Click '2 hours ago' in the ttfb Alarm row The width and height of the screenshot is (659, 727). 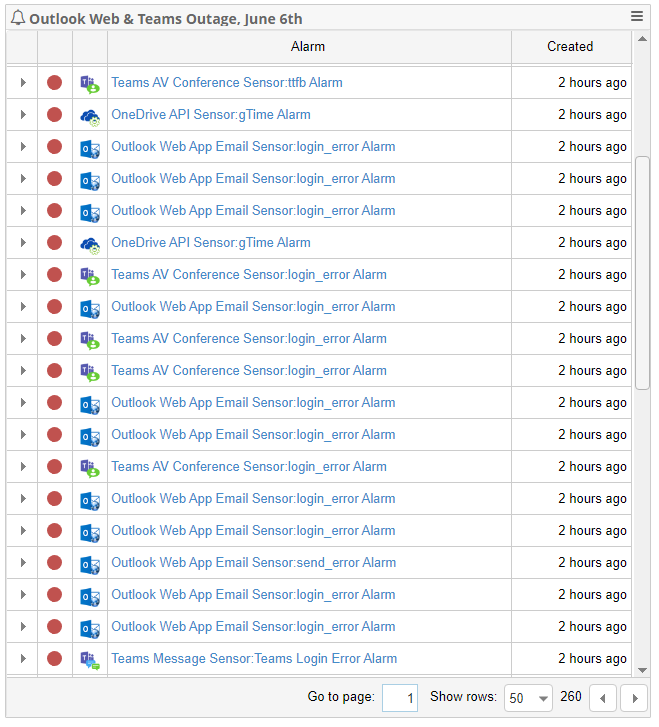click(x=592, y=83)
